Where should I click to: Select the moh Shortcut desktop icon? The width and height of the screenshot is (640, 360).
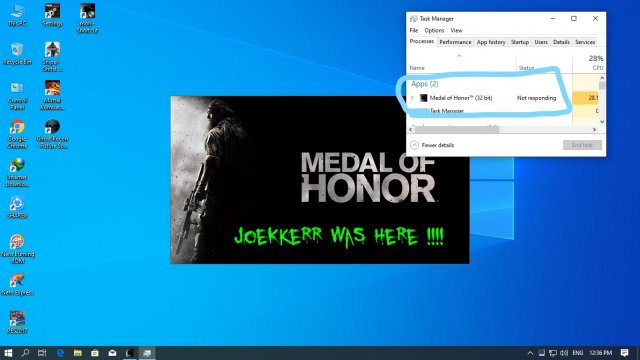coord(87,18)
